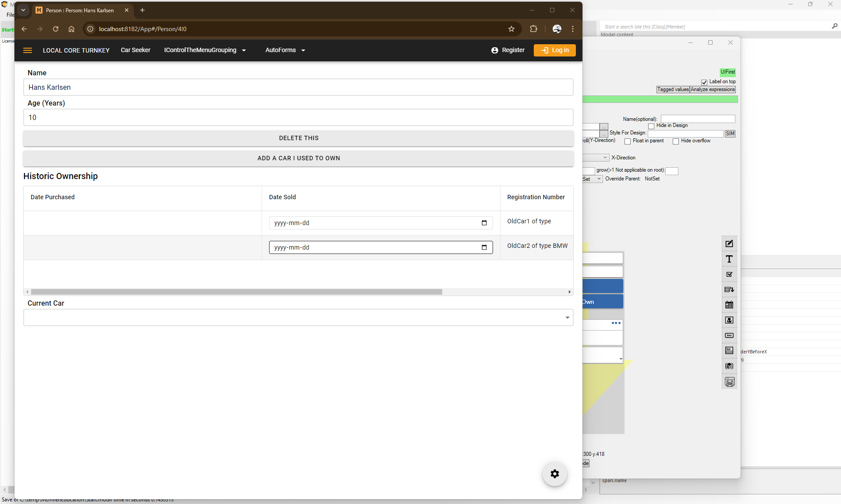Screen dimensions: 841x504
Task: Expand the Current Car dropdown
Action: (567, 317)
